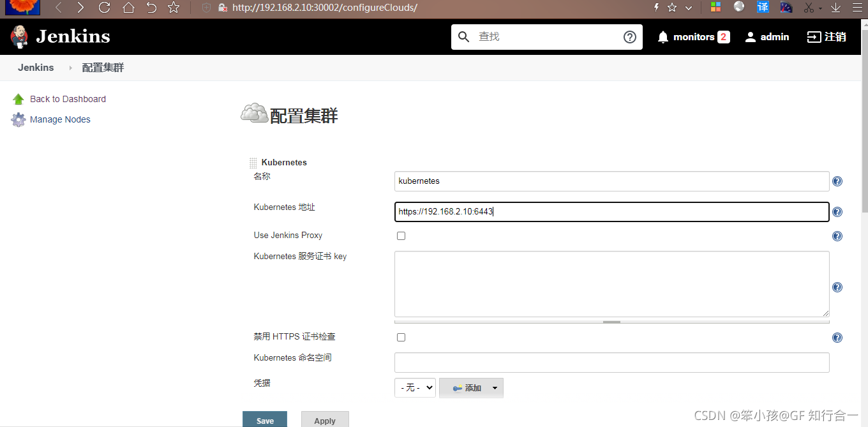Open the browser home page icon
Screen dimensions: 868x427
pos(128,8)
